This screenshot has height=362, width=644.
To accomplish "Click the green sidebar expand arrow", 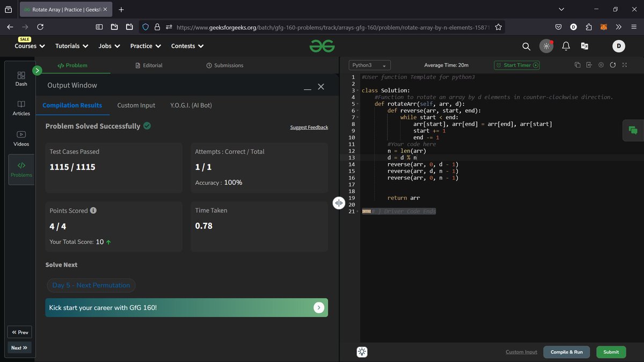I will pos(37,70).
